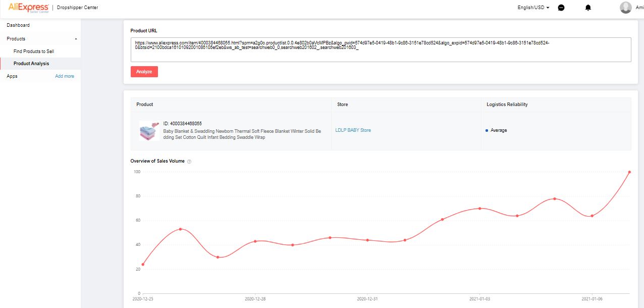This screenshot has height=308, width=644.
Task: Click the baby blanket product thumbnail
Action: tap(149, 131)
